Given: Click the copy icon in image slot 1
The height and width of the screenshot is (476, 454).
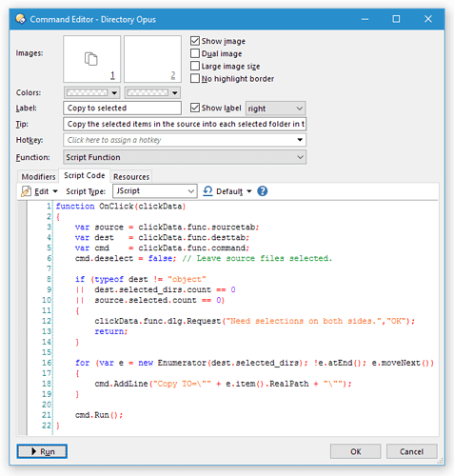Looking at the screenshot, I should click(91, 59).
